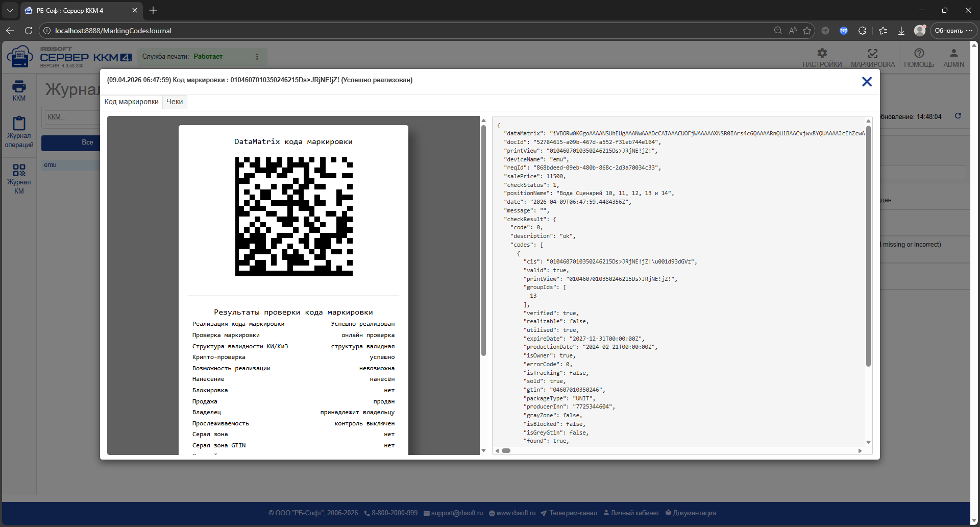Open Документация footer link
Screen dimensions: 980x527
691,513
